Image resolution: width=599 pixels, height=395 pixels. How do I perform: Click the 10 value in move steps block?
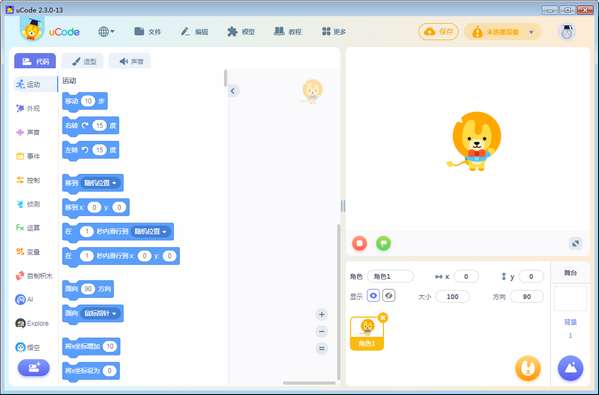pos(88,101)
